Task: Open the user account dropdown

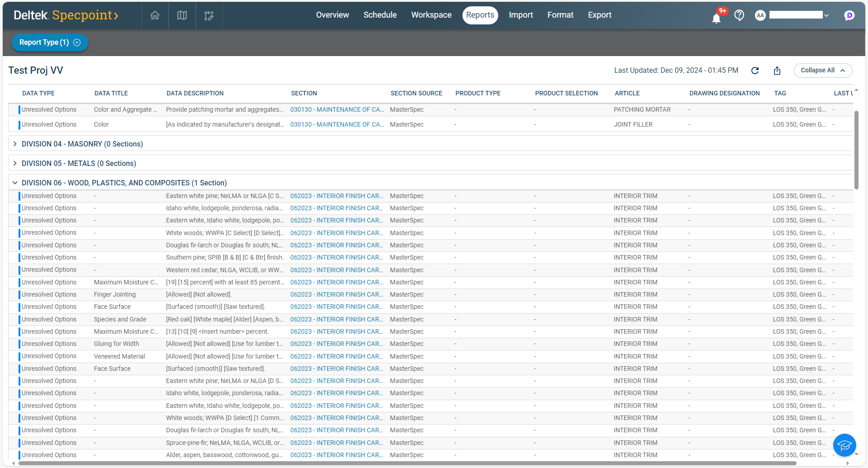Action: coord(826,15)
